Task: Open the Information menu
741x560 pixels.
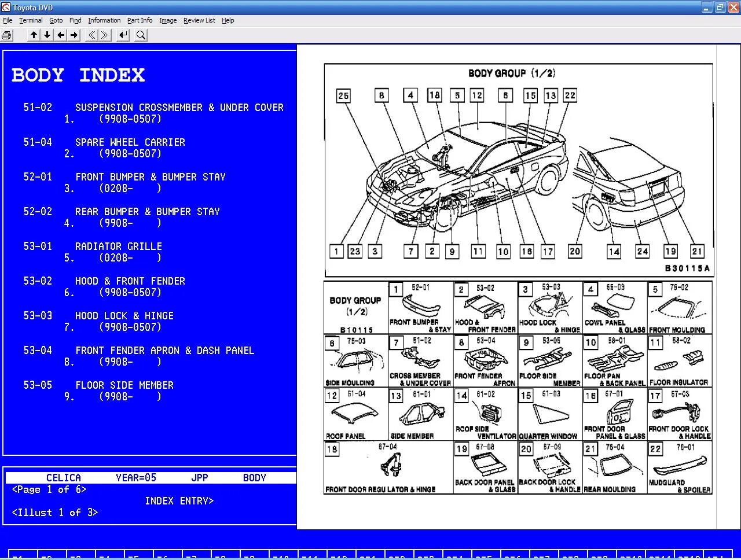Action: [104, 20]
